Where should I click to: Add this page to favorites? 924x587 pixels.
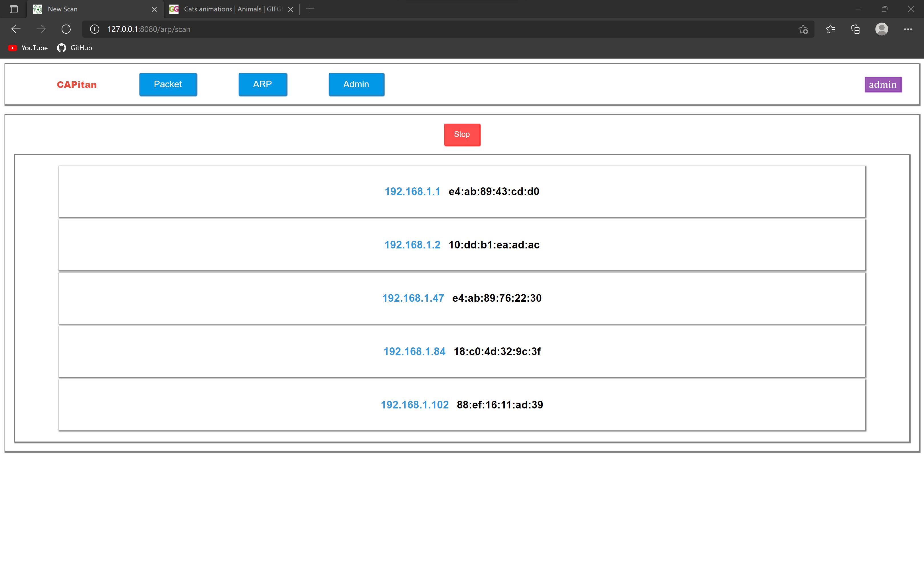pos(803,29)
